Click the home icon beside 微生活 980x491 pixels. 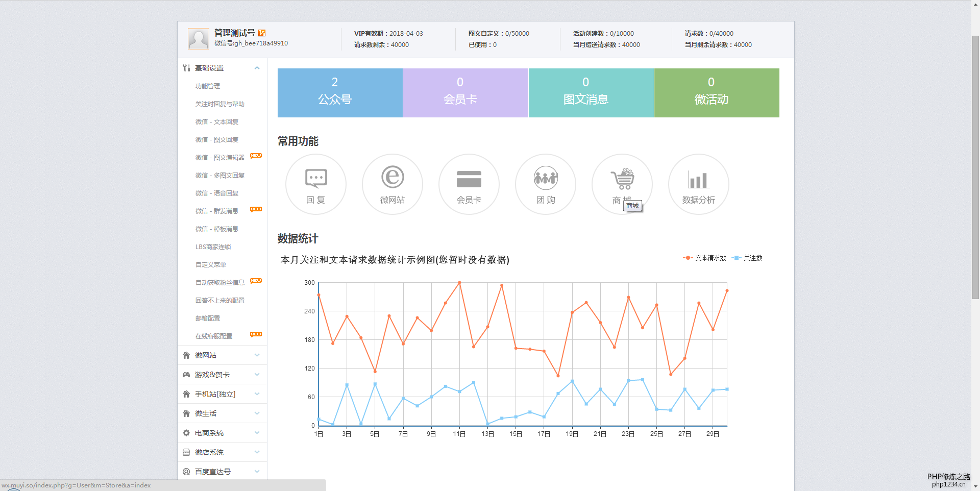click(x=186, y=413)
